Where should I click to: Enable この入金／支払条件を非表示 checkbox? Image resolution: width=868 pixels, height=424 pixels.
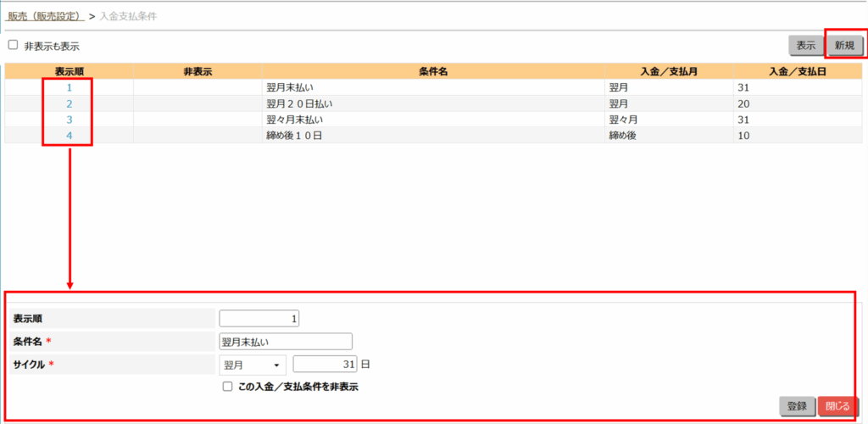[227, 387]
